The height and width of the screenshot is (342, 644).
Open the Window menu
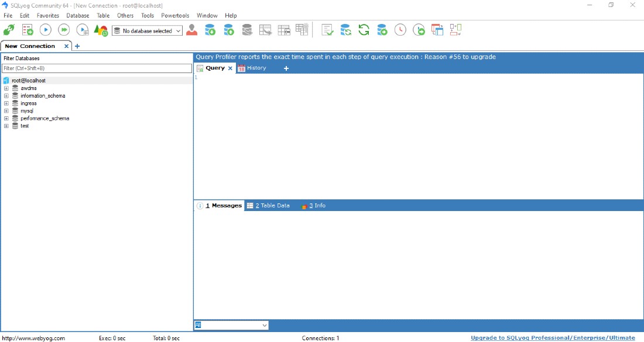pos(207,16)
